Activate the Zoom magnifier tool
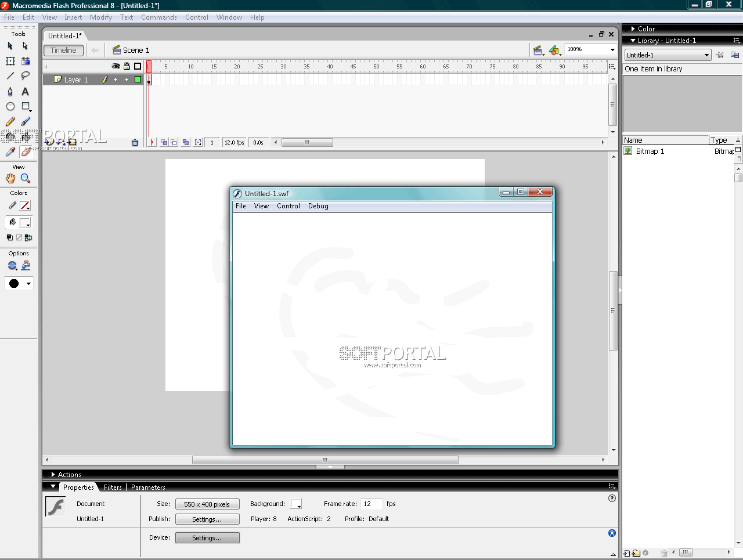The image size is (743, 560). coord(26,179)
